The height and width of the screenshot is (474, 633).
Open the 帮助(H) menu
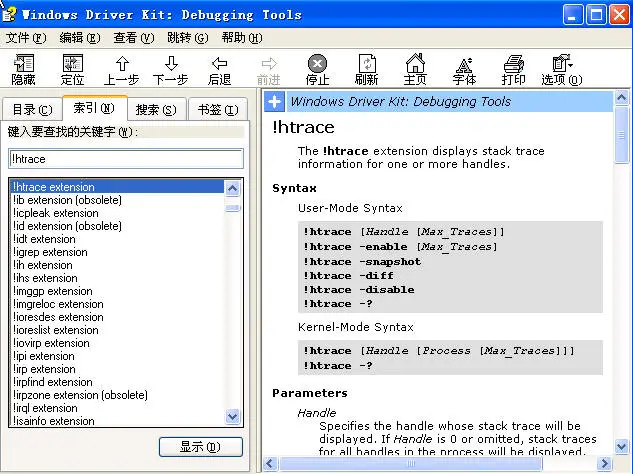pos(242,38)
